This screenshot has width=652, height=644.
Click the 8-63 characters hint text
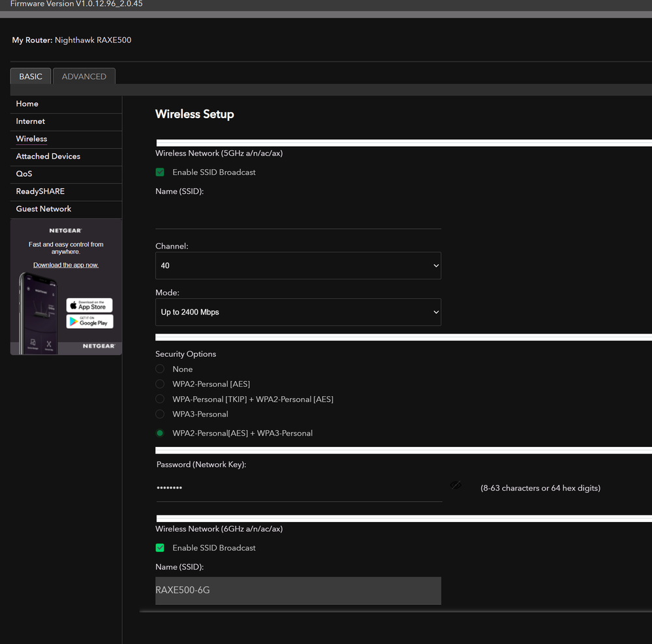coord(540,488)
